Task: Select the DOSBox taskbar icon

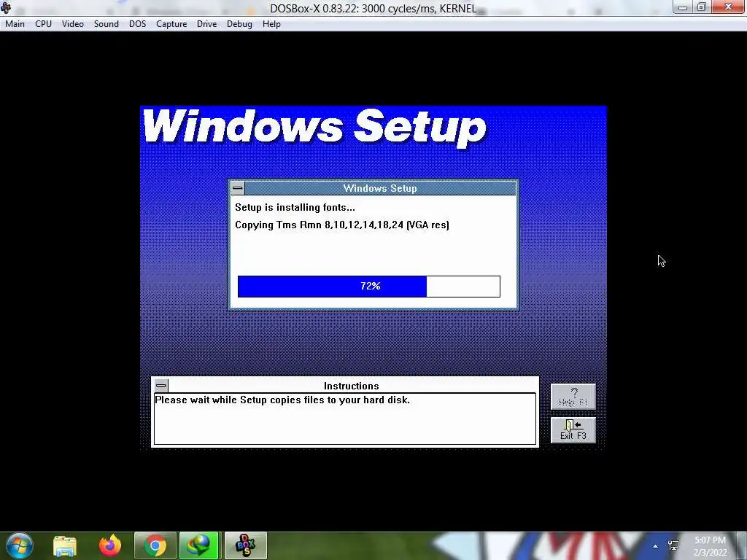Action: click(x=245, y=545)
